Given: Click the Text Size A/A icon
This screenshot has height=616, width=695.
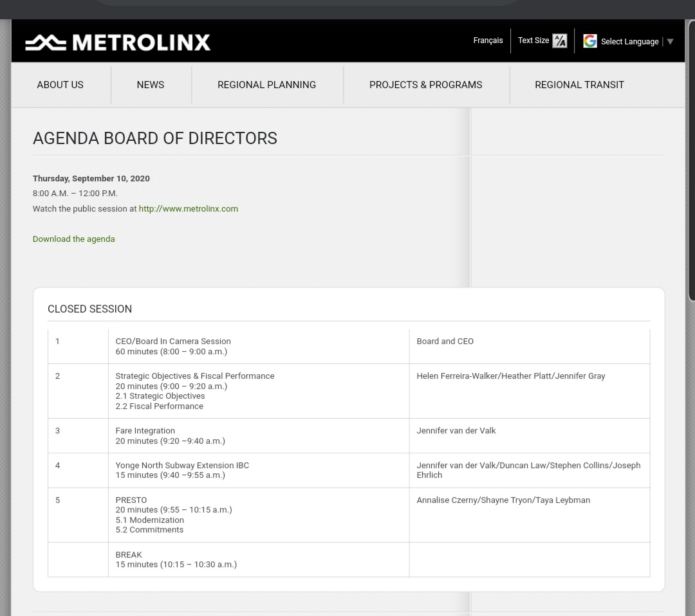Looking at the screenshot, I should point(559,41).
